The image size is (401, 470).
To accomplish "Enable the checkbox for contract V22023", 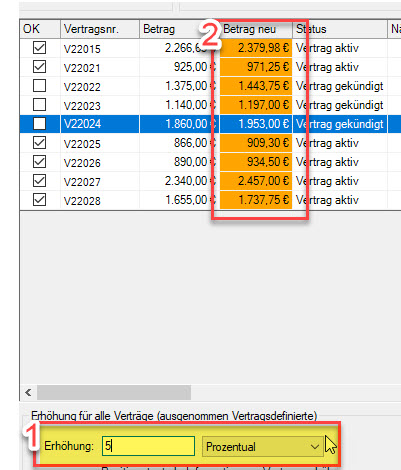I will coord(39,105).
